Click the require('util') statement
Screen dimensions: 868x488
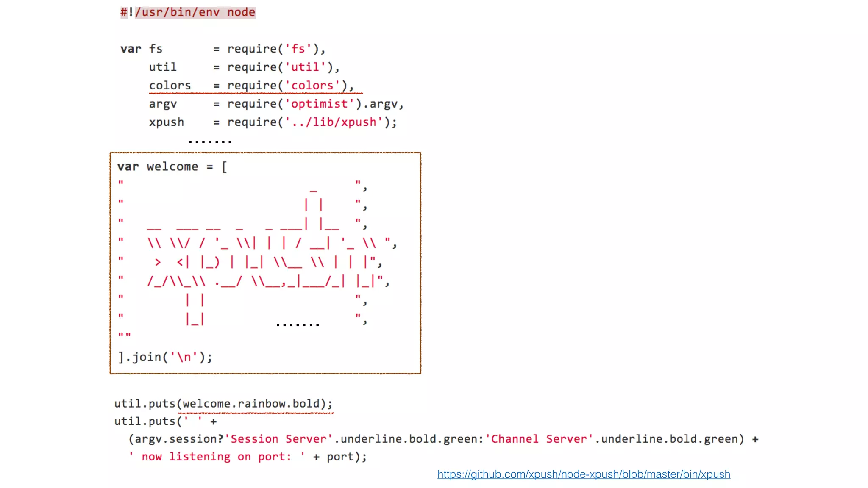[x=283, y=67]
